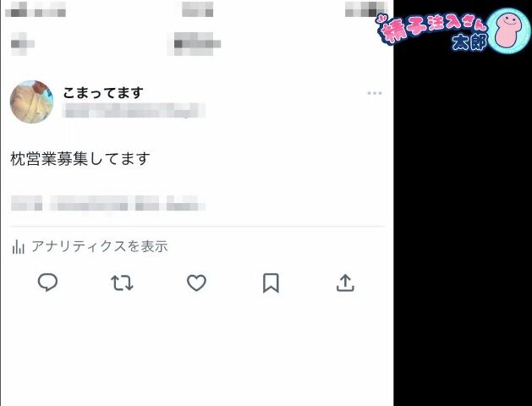
Task: Click the pink mascot character in the circle
Action: [x=508, y=31]
